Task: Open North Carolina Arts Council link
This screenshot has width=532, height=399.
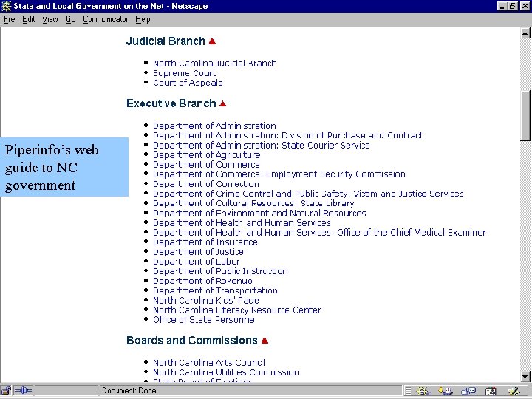Action: [209, 363]
